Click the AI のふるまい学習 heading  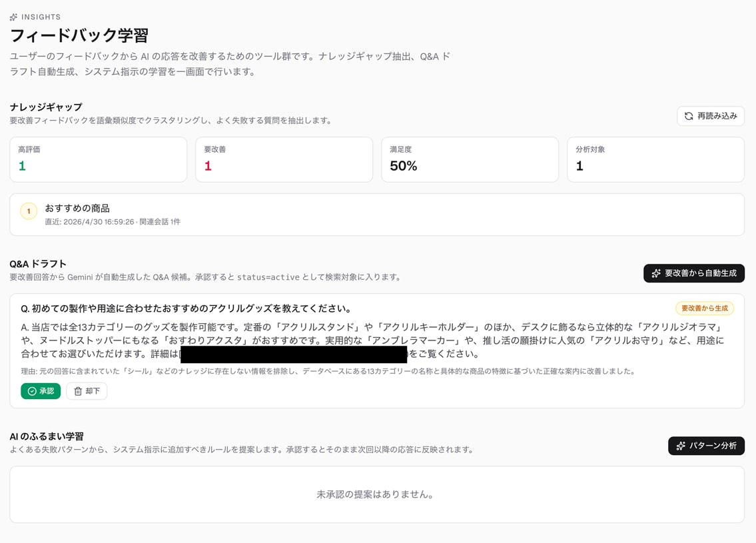(x=47, y=436)
